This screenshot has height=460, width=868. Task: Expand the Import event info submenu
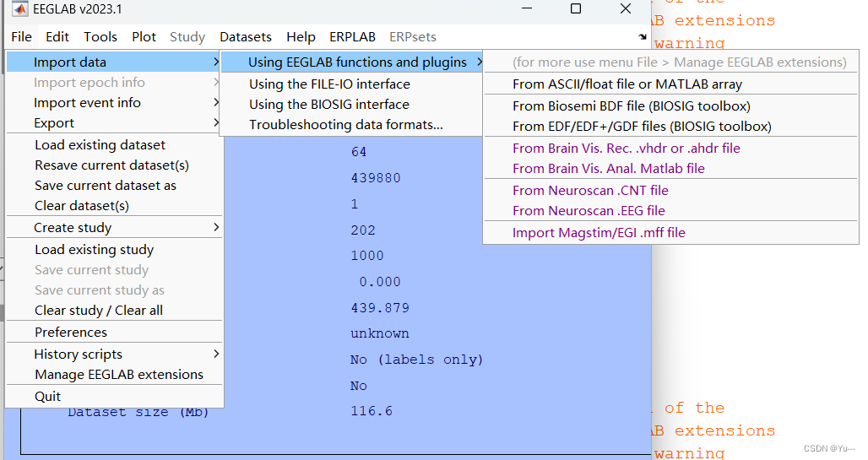tap(113, 103)
